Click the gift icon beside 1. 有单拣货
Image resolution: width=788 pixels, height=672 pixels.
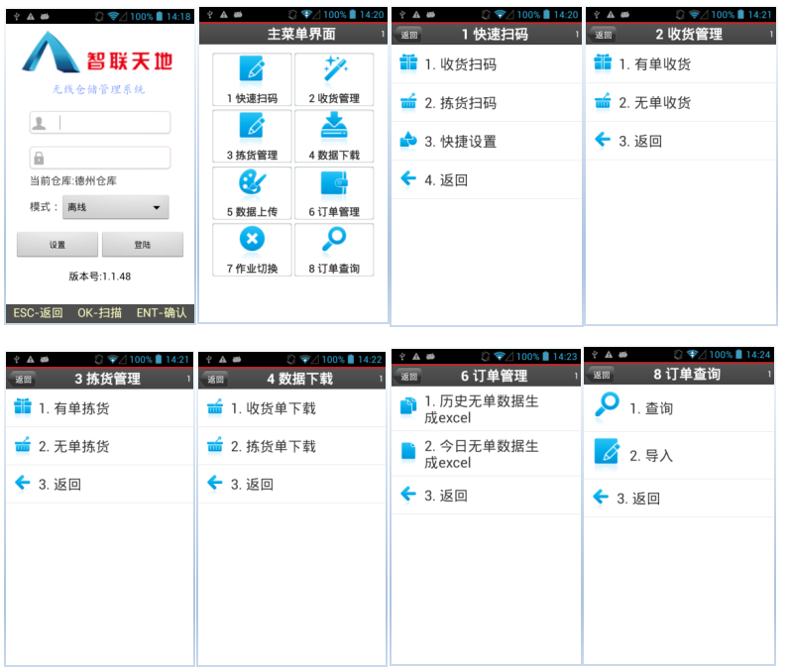coord(23,407)
